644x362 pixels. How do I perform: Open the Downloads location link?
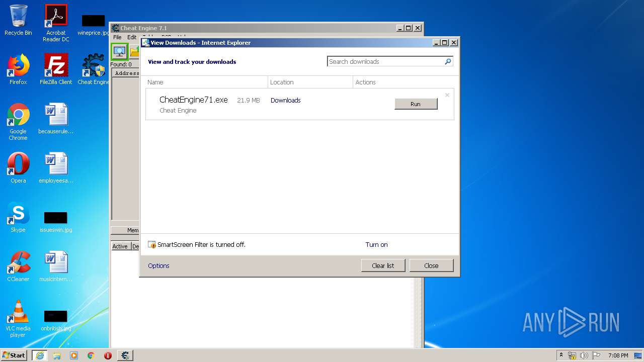pos(285,101)
